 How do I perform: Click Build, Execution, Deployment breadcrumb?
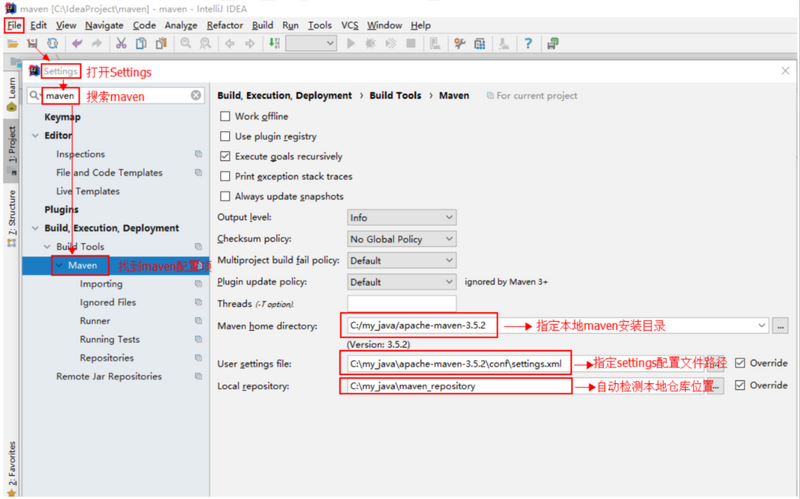pos(285,95)
